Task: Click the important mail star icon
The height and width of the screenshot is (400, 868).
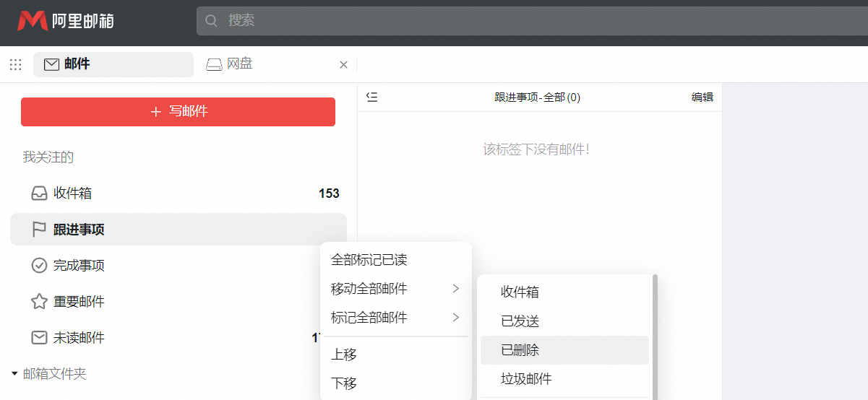Action: pos(39,302)
